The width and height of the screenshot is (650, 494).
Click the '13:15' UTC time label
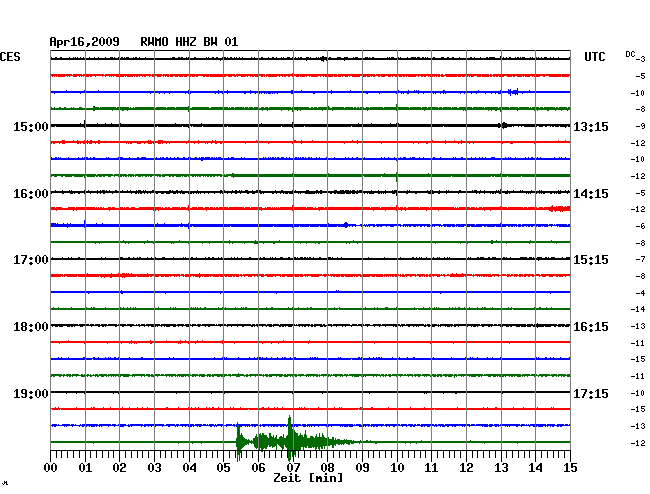click(x=591, y=127)
